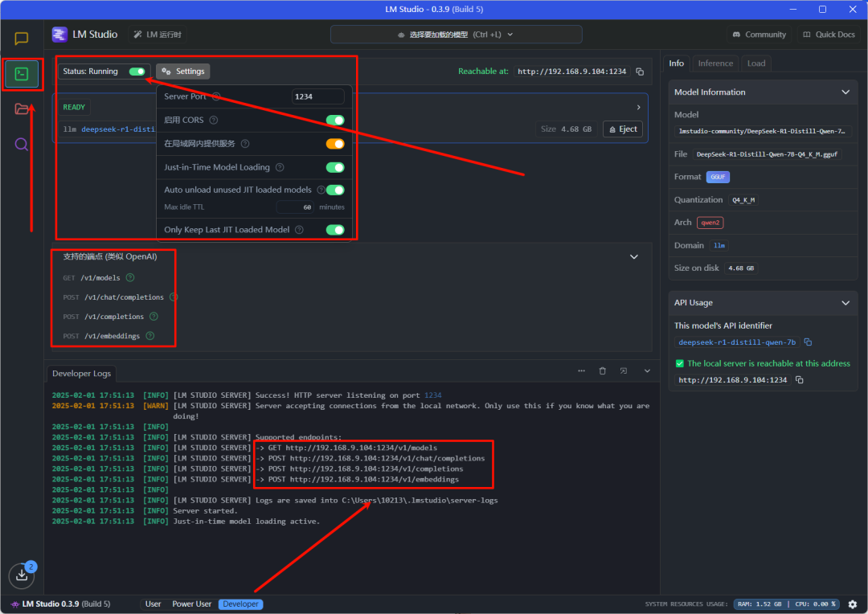Open Quick Docs
868x614 pixels.
[829, 35]
